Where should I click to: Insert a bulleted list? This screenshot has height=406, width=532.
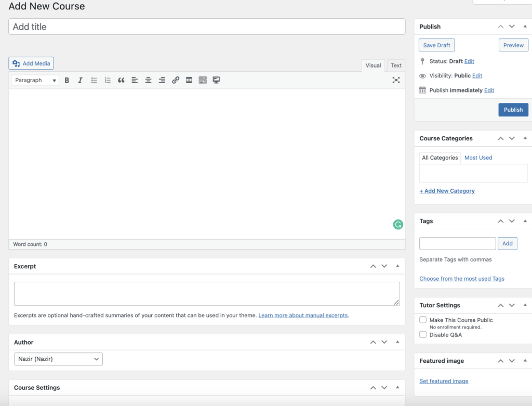pos(94,80)
